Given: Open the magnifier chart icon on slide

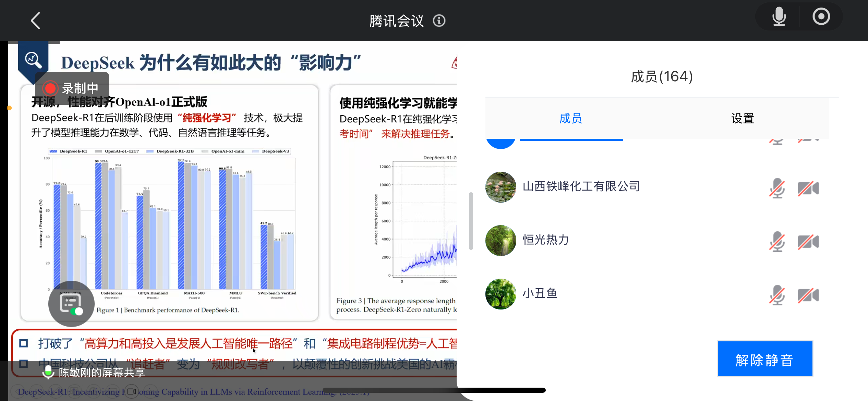Looking at the screenshot, I should pyautogui.click(x=33, y=60).
